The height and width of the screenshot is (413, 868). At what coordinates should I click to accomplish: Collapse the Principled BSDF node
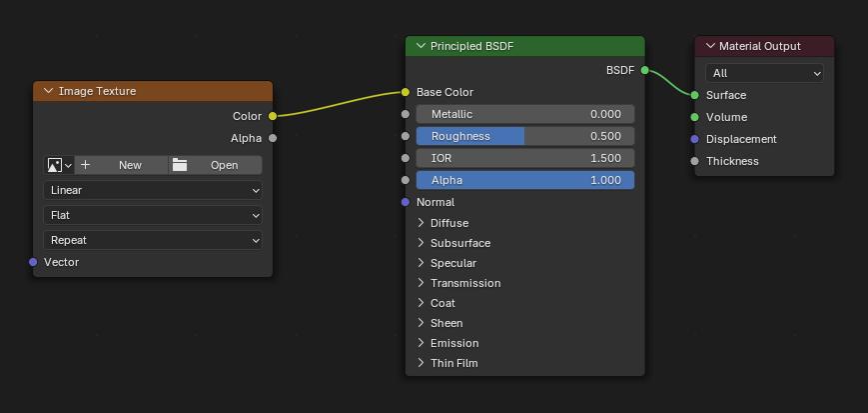(x=420, y=46)
